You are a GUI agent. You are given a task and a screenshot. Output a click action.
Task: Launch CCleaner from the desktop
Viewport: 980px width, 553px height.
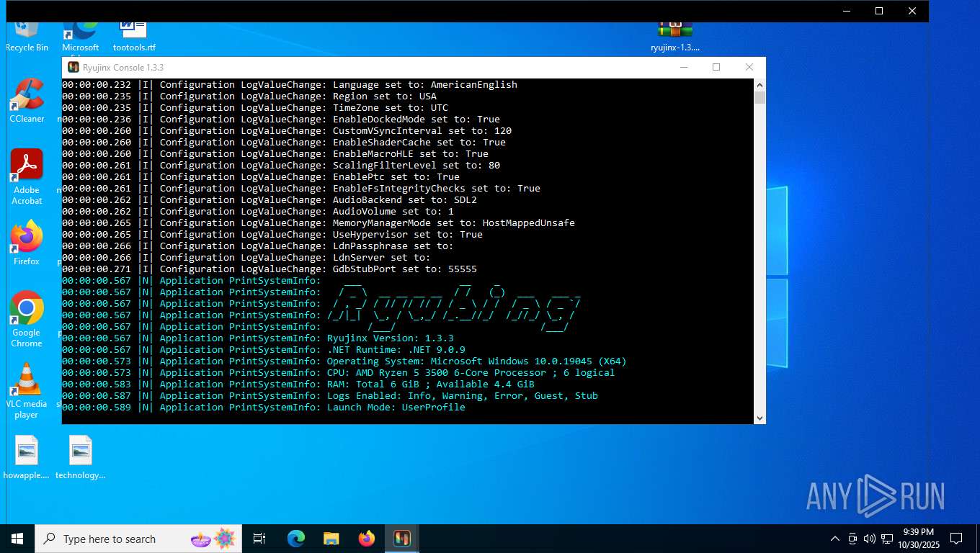[27, 101]
